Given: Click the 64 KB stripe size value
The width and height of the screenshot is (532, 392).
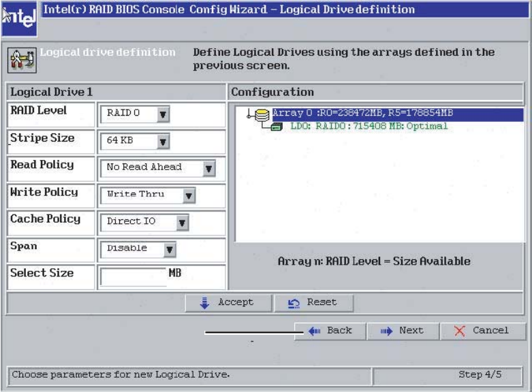Looking at the screenshot, I should (x=120, y=140).
